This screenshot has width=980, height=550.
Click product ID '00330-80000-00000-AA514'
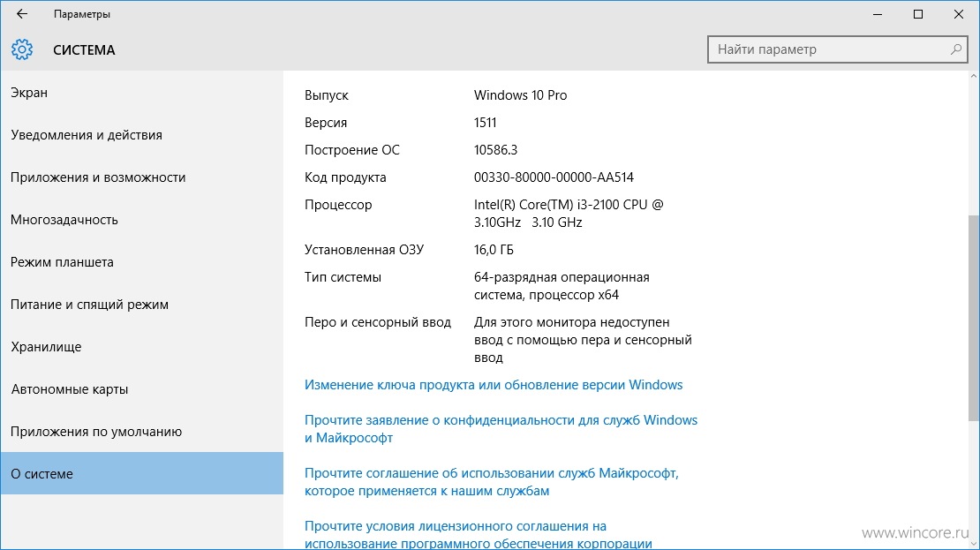pyautogui.click(x=554, y=177)
